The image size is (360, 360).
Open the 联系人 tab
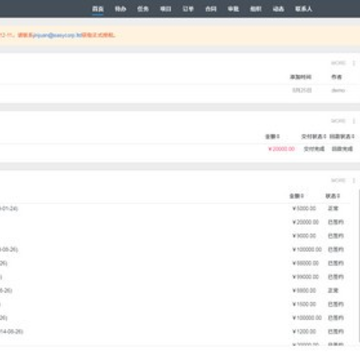point(304,9)
